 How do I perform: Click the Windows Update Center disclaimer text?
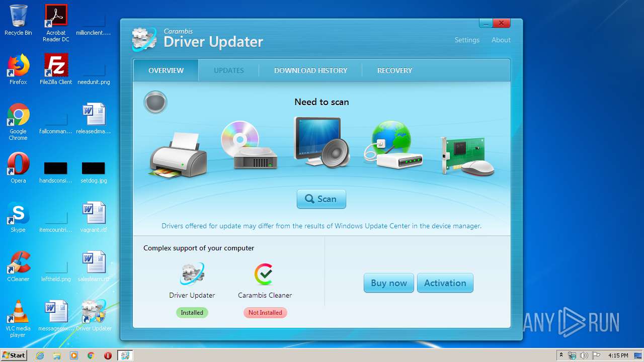(x=321, y=226)
